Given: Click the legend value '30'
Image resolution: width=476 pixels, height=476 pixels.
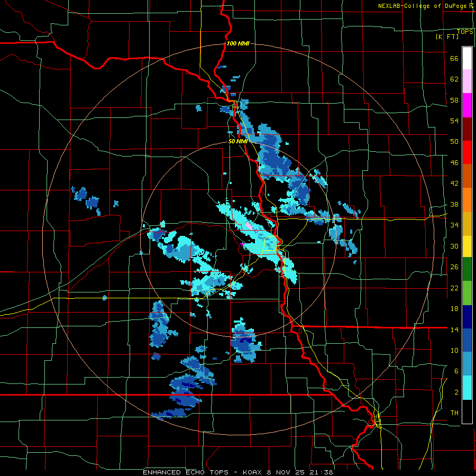Looking at the screenshot, I should point(454,246).
